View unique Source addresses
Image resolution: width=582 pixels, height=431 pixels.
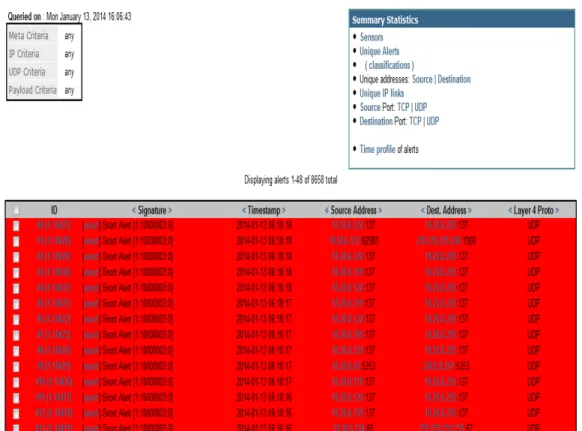[x=422, y=79]
